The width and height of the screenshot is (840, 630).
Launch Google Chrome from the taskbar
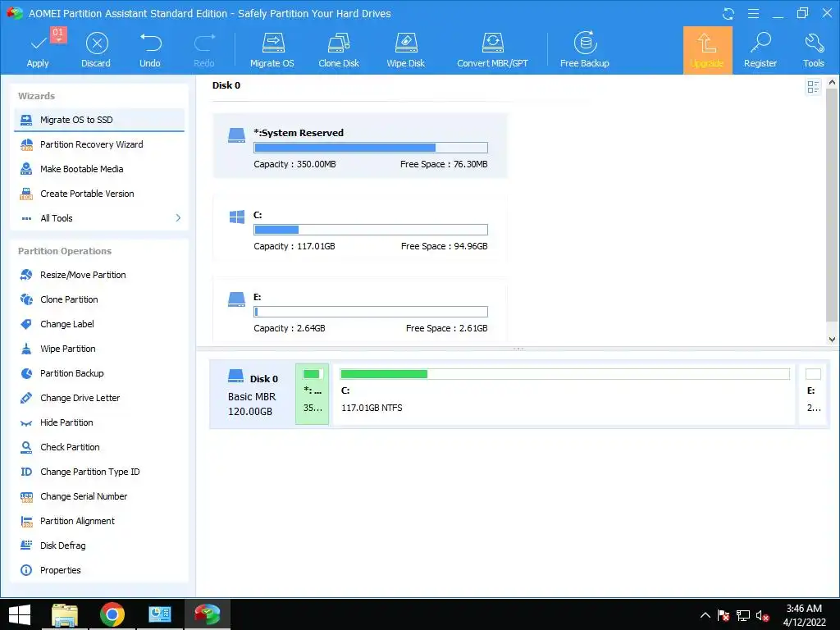112,614
